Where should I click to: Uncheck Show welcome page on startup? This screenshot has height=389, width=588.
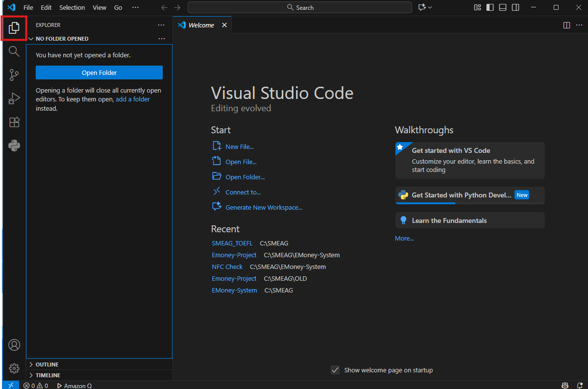pyautogui.click(x=335, y=370)
